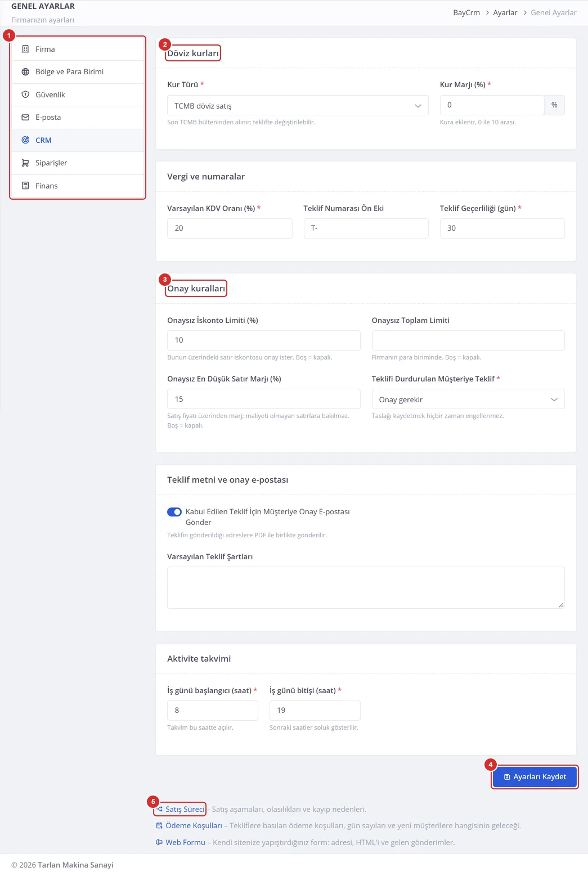Click the share icon beside Satış Süreci
The height and width of the screenshot is (876, 588).
tap(159, 809)
